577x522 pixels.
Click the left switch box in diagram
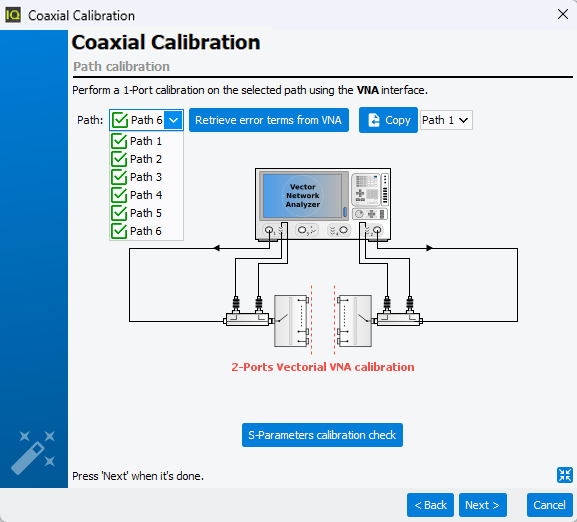point(291,320)
